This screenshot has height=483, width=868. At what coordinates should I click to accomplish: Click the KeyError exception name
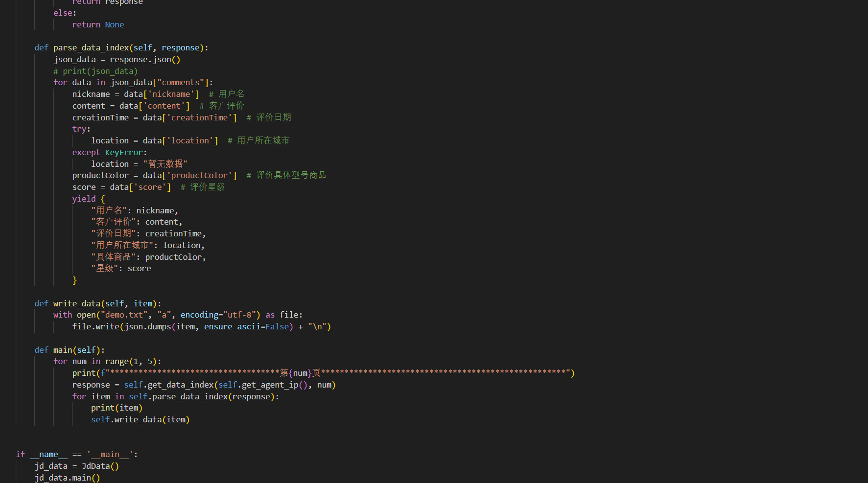(124, 152)
